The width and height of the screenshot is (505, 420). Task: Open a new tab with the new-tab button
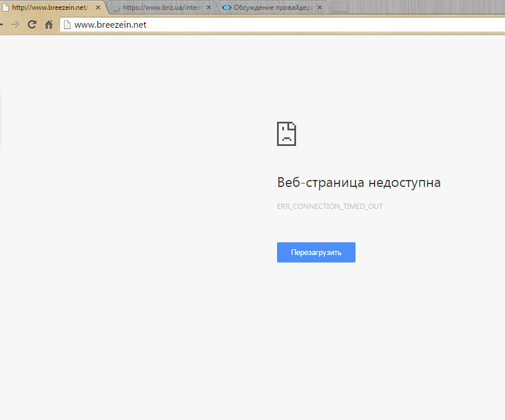[339, 7]
